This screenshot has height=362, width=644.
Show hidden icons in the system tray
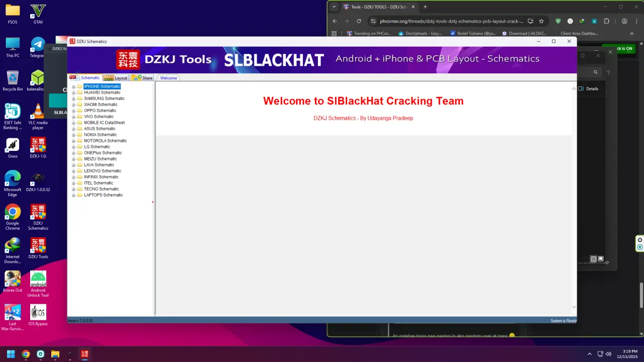point(590,354)
